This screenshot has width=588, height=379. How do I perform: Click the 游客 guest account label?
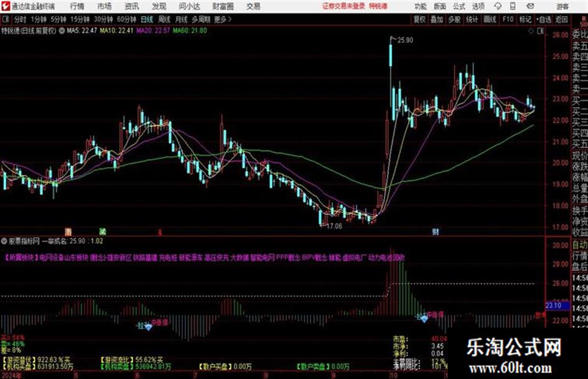[x=562, y=6]
